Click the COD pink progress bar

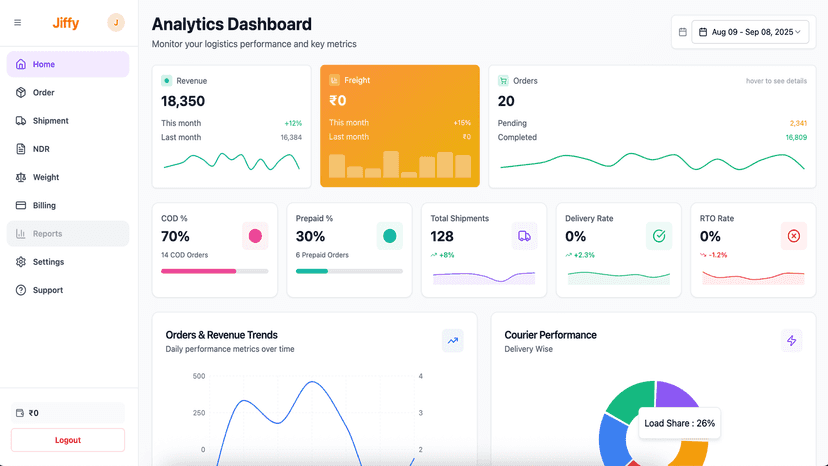199,271
